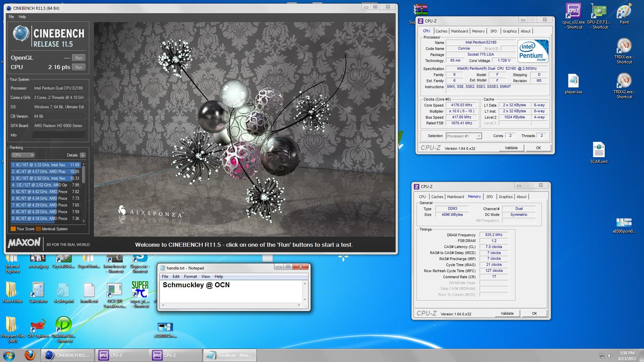Open Graphics tab in lower CPU-Z window
644x362 pixels.
click(x=505, y=197)
